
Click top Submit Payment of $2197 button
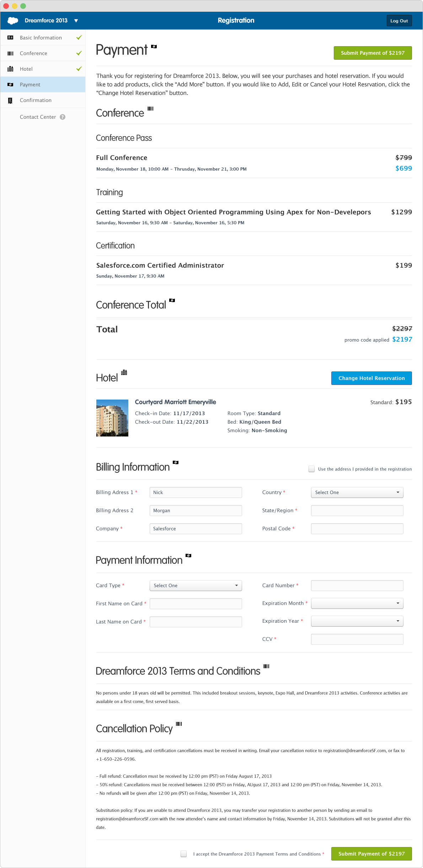373,53
